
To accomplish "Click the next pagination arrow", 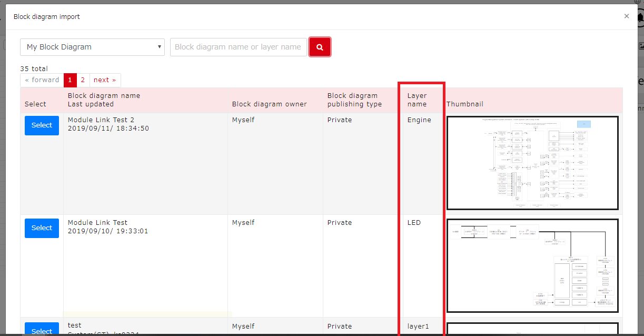I will pyautogui.click(x=105, y=80).
